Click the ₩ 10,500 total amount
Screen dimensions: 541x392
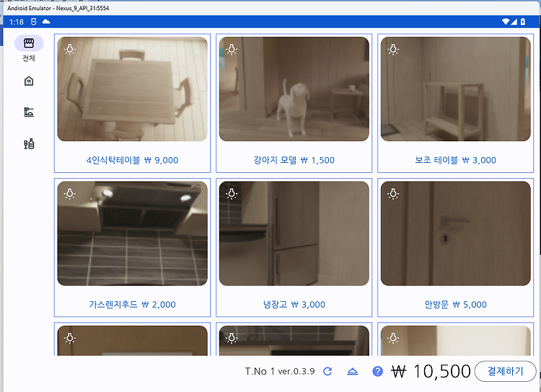pos(431,371)
